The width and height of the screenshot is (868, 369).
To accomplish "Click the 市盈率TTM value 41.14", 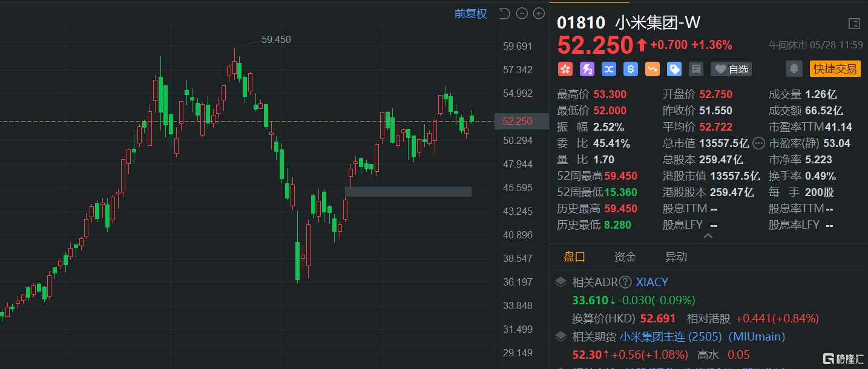I will coord(838,127).
